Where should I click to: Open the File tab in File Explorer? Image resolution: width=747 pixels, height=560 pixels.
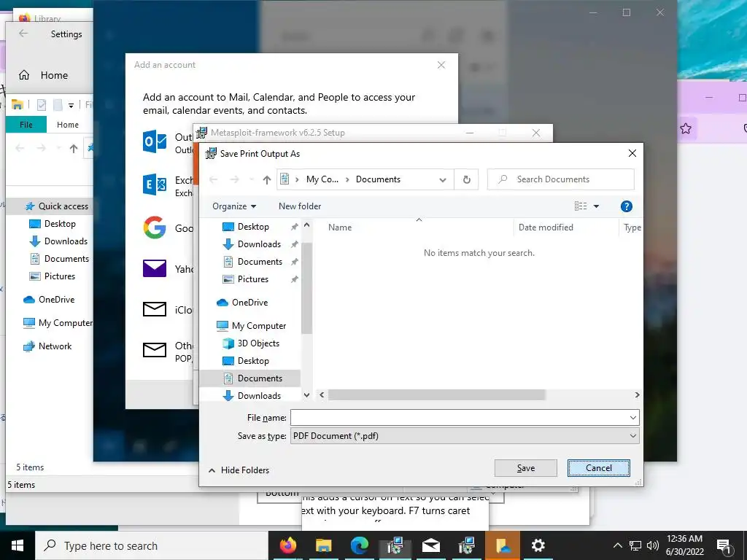coord(26,125)
